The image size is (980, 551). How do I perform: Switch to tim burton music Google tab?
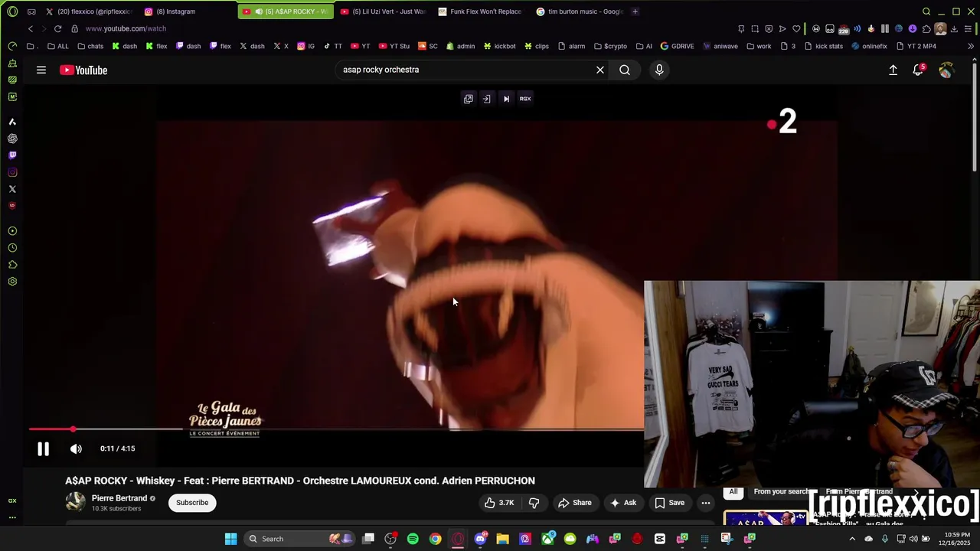[x=580, y=11]
